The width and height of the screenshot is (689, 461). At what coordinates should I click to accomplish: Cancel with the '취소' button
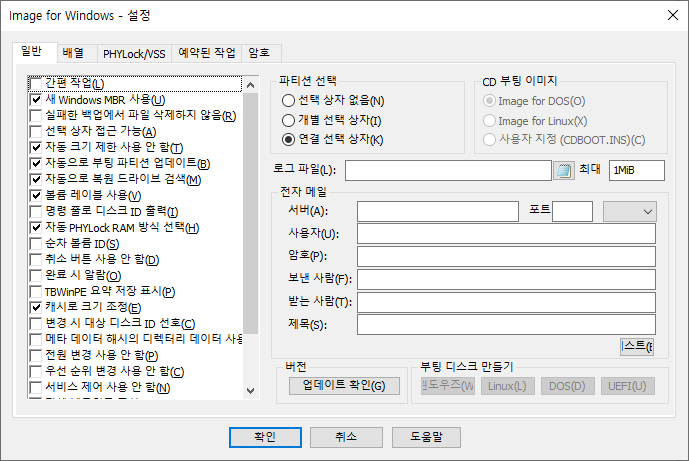tap(346, 437)
